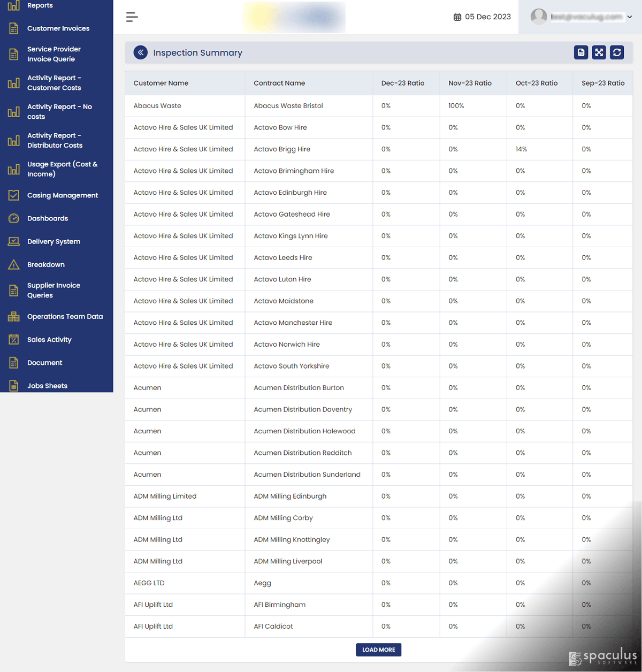Click the LOAD MORE button
The height and width of the screenshot is (672, 642).
[x=379, y=650]
